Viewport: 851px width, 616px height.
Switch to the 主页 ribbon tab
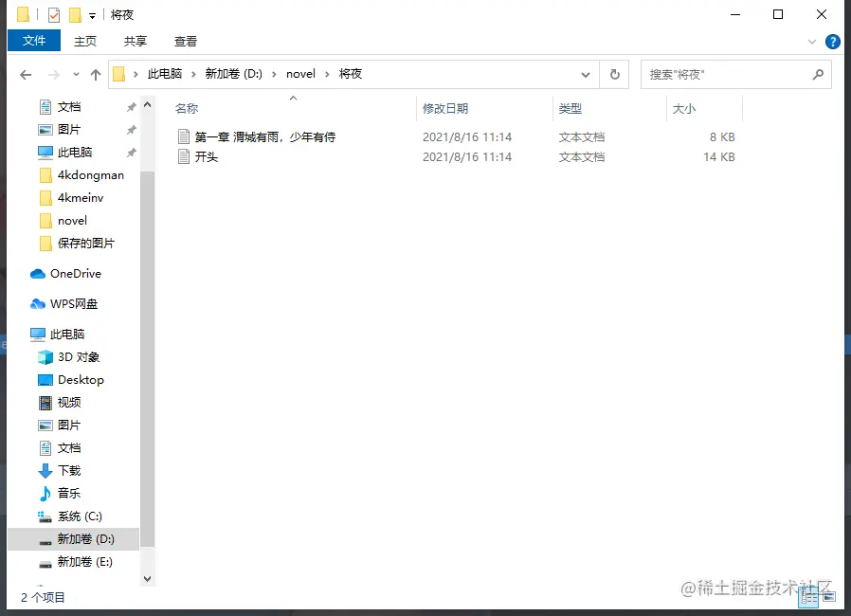click(85, 42)
